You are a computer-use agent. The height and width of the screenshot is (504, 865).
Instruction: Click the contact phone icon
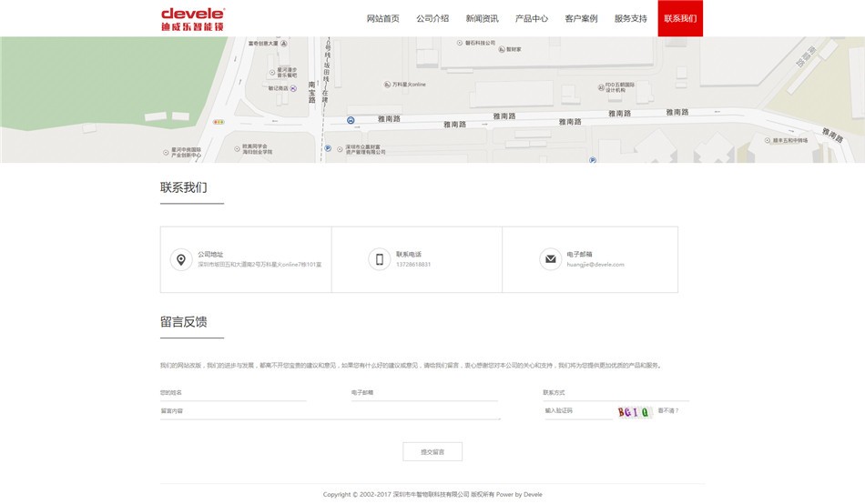point(380,259)
